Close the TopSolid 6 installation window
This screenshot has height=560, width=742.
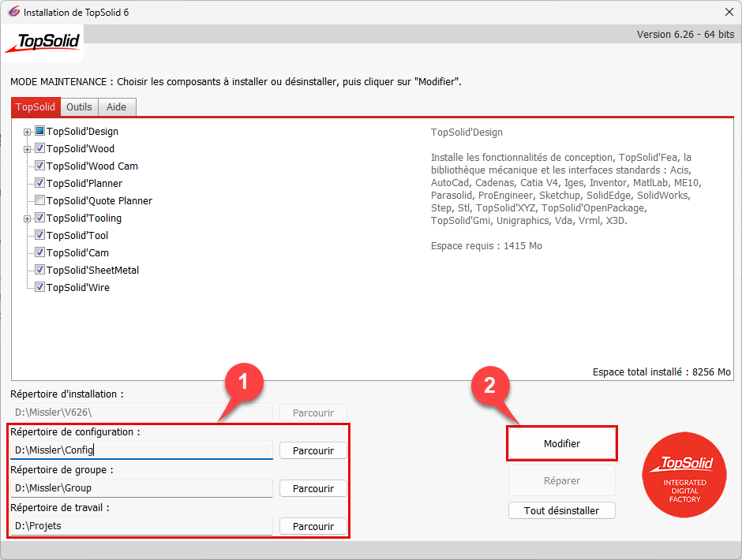tap(729, 12)
